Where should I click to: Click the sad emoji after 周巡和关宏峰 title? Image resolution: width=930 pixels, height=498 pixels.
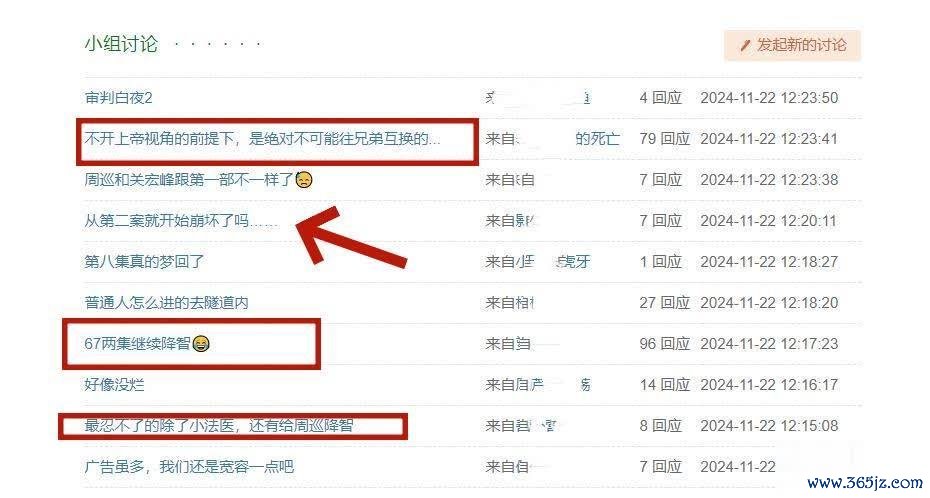point(304,180)
